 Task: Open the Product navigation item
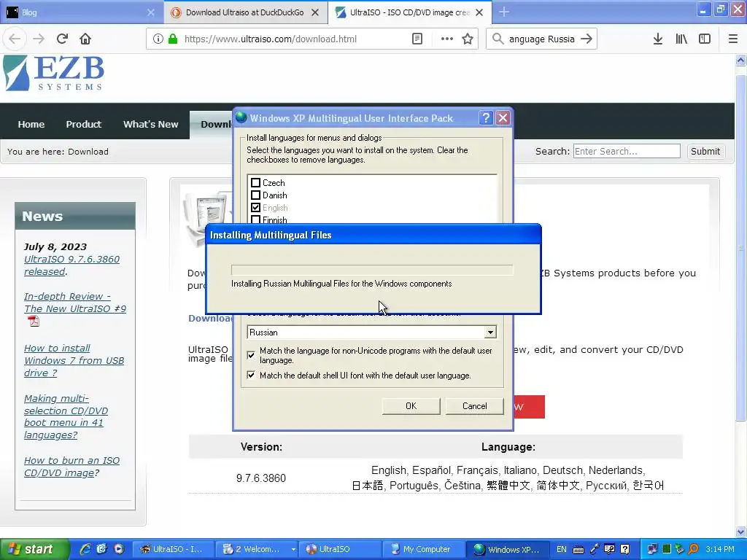pos(83,124)
